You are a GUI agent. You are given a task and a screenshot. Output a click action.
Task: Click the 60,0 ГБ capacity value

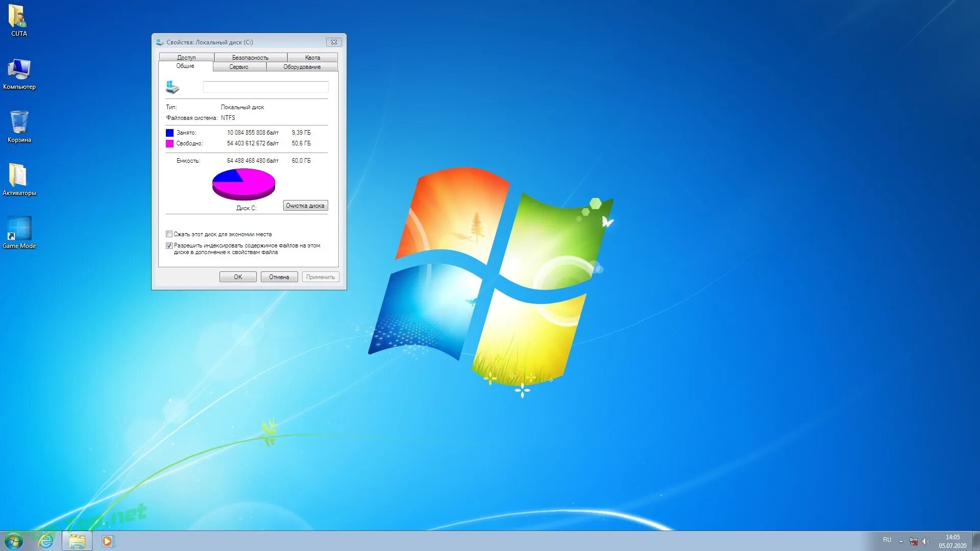pos(301,161)
